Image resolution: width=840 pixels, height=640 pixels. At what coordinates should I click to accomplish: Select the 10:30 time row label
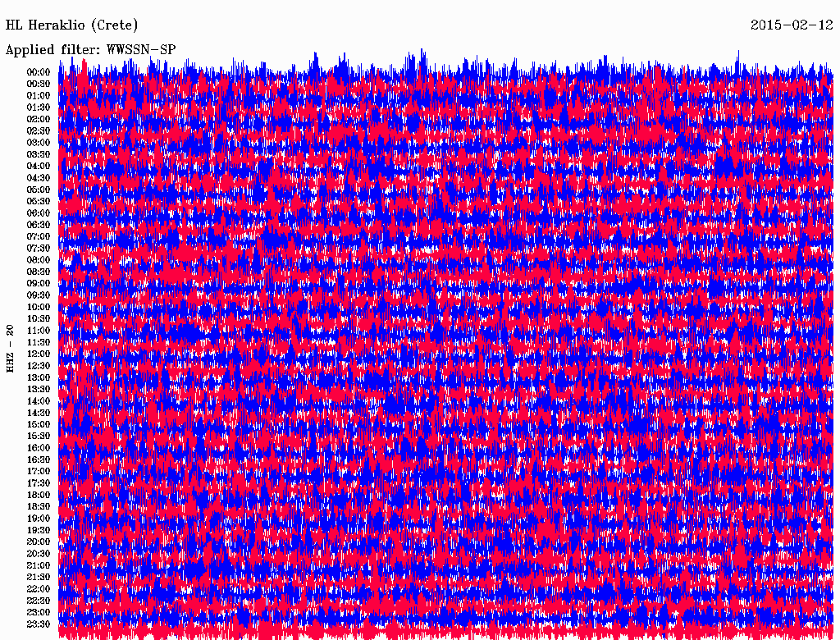point(39,319)
